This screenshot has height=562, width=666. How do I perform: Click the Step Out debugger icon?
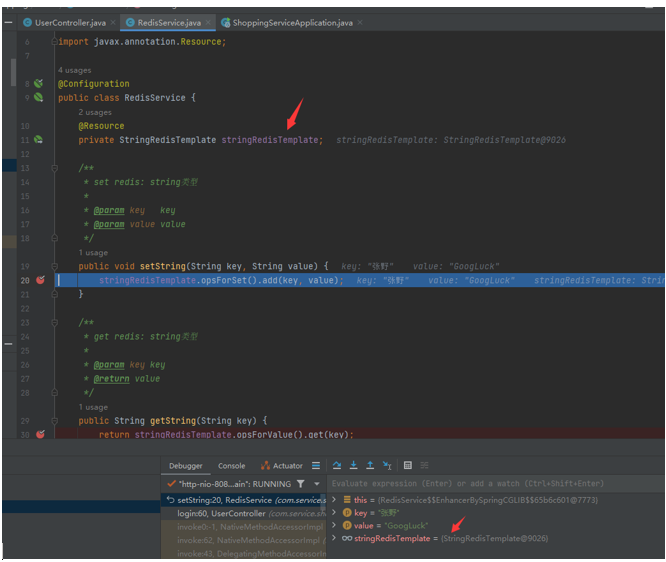click(370, 465)
